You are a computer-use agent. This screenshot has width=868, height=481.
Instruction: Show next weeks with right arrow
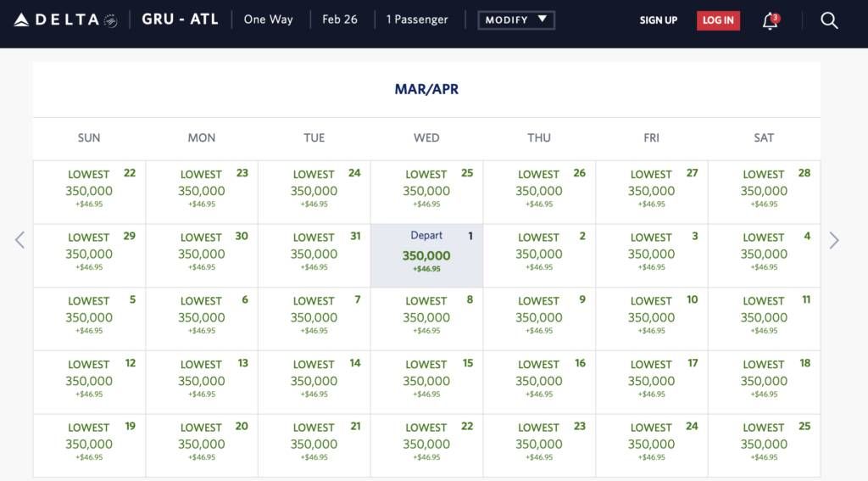(x=834, y=240)
